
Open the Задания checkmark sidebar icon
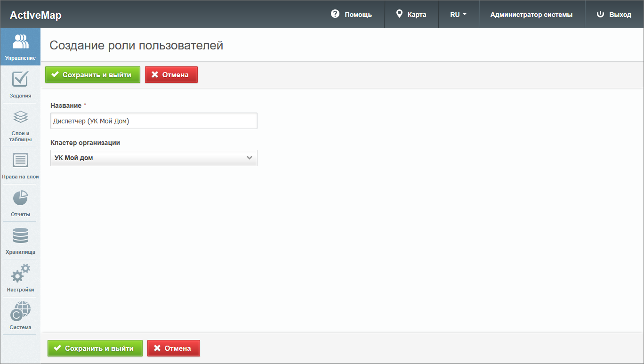20,79
